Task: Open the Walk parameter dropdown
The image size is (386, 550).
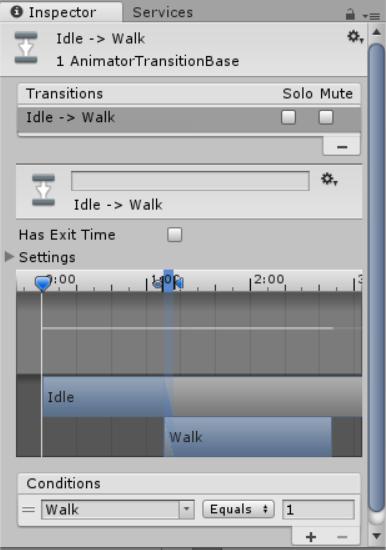Action: [x=118, y=510]
